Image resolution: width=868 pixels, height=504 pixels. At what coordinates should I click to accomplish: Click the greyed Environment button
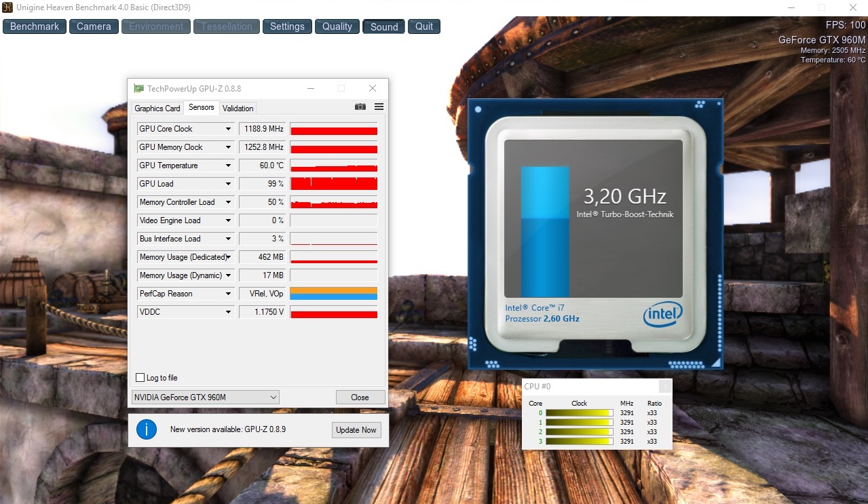coord(156,26)
